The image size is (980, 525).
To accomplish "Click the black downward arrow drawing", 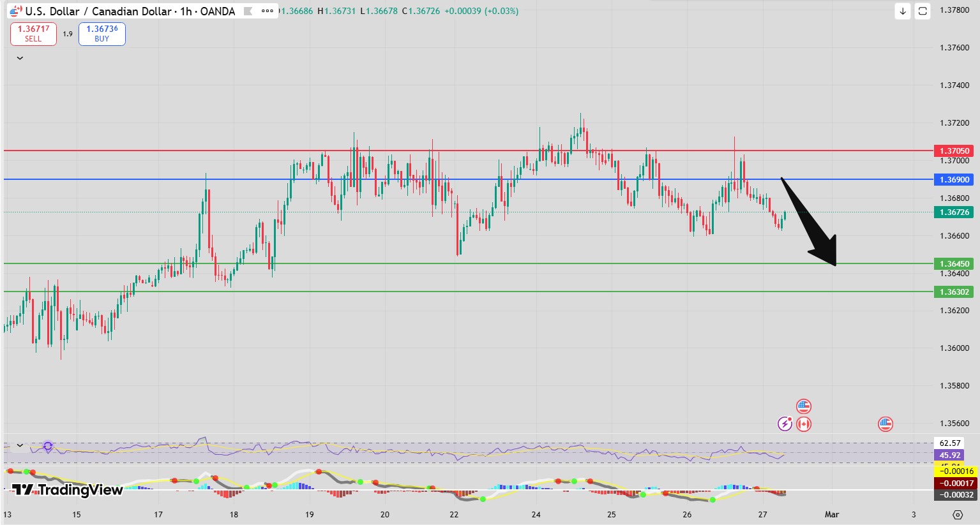I will (x=810, y=222).
